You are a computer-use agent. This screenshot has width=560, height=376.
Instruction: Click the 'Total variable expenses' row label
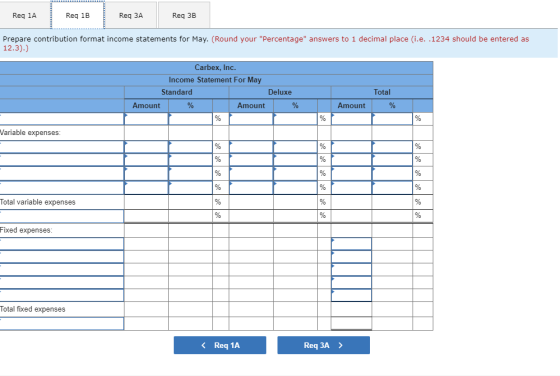coord(38,202)
